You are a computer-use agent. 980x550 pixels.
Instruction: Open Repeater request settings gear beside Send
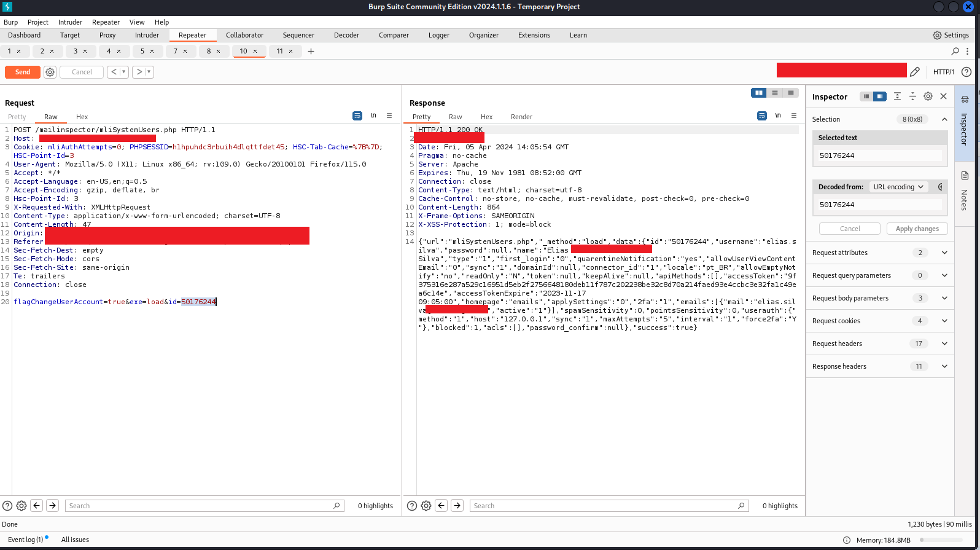(50, 72)
